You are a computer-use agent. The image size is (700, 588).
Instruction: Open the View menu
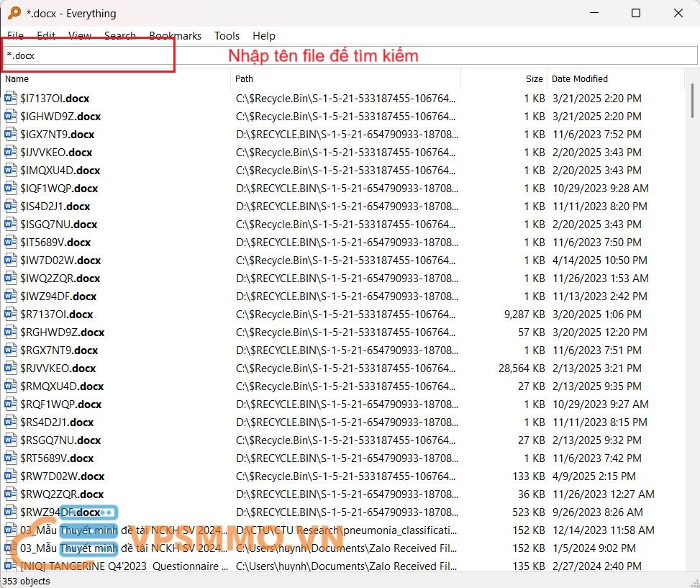click(80, 35)
